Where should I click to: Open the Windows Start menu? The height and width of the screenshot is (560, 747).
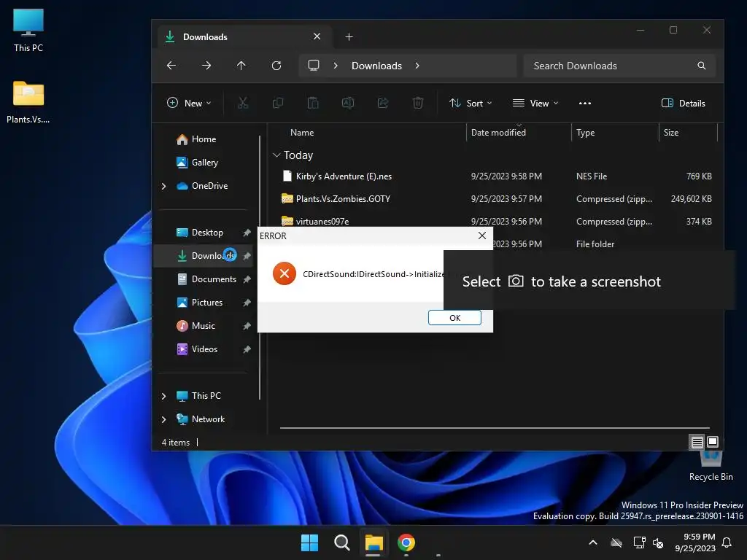coord(309,542)
